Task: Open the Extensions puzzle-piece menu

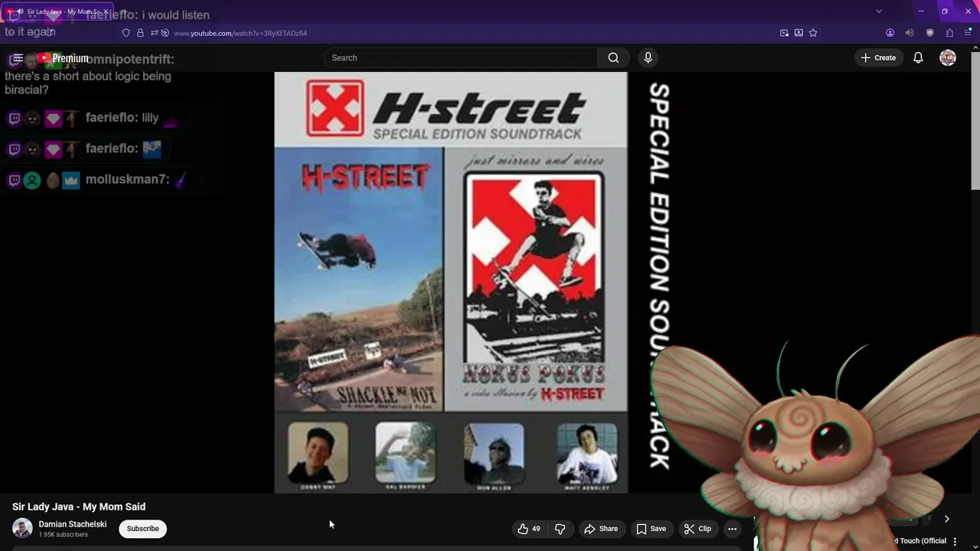Action: pos(950,33)
